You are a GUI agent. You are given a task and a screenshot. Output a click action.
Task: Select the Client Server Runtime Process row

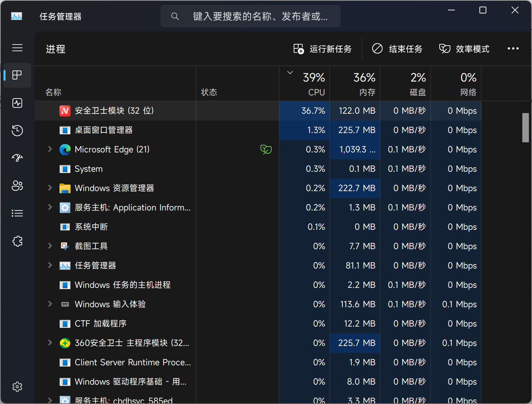(x=258, y=362)
